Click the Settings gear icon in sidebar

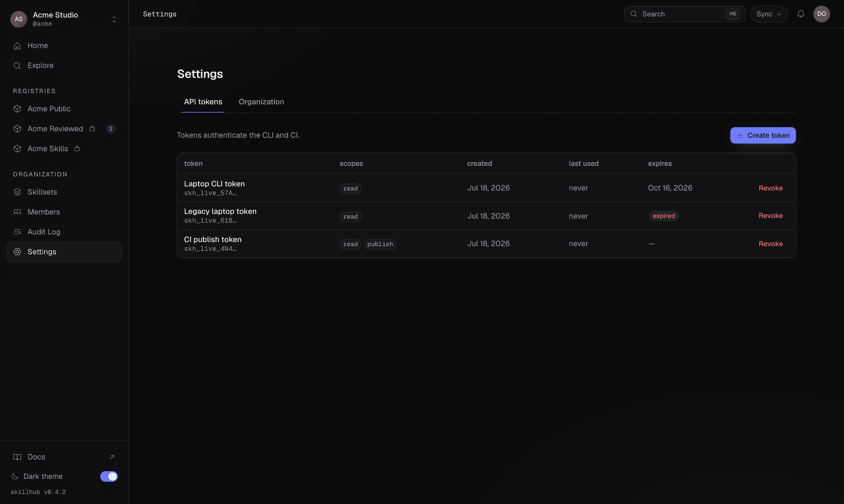click(x=17, y=252)
